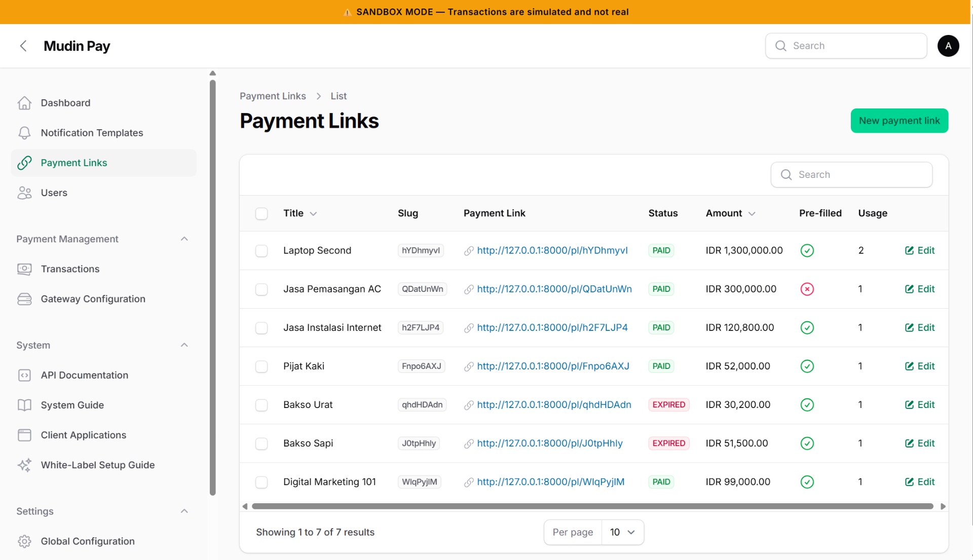
Task: Click the API Documentation code icon
Action: coord(24,375)
